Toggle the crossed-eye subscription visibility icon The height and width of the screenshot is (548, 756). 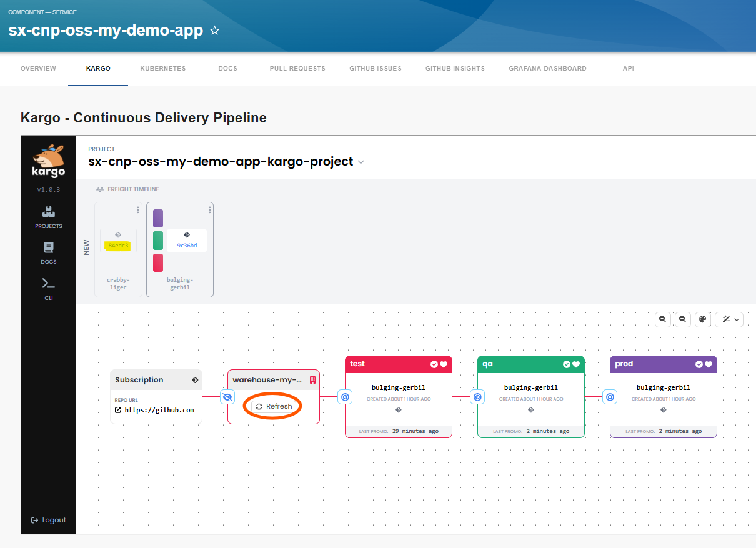tap(227, 397)
